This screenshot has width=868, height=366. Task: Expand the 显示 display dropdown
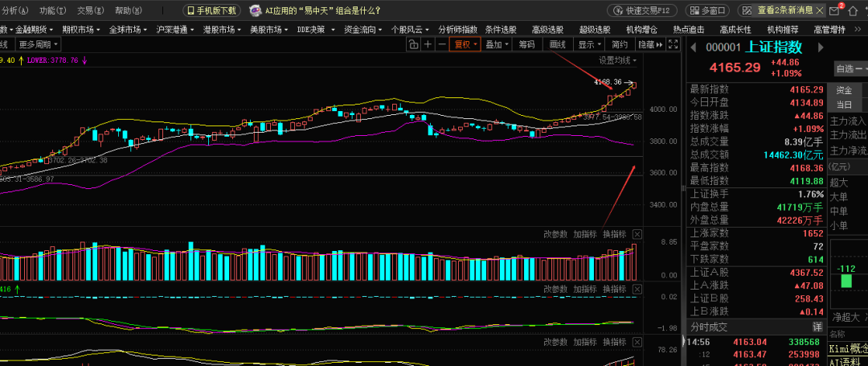pos(589,45)
